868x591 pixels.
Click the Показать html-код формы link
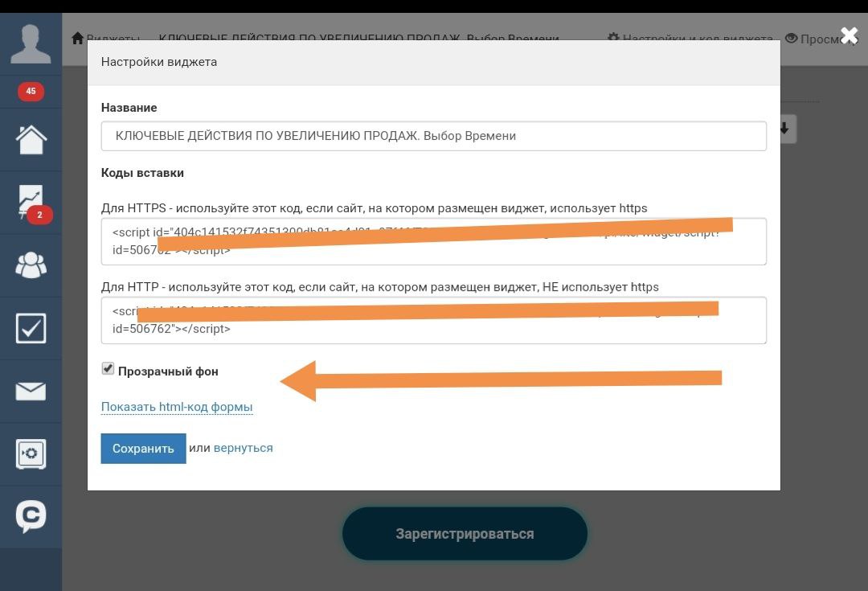(x=177, y=407)
